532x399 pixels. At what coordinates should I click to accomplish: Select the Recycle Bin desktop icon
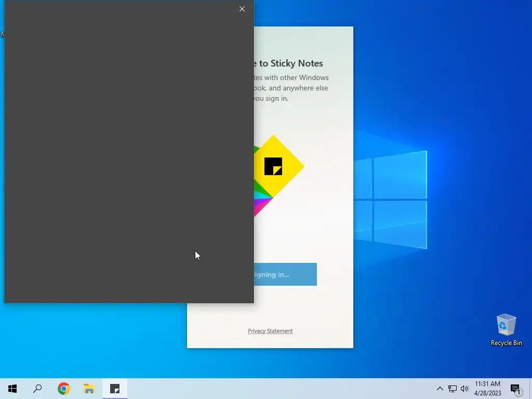pyautogui.click(x=506, y=330)
